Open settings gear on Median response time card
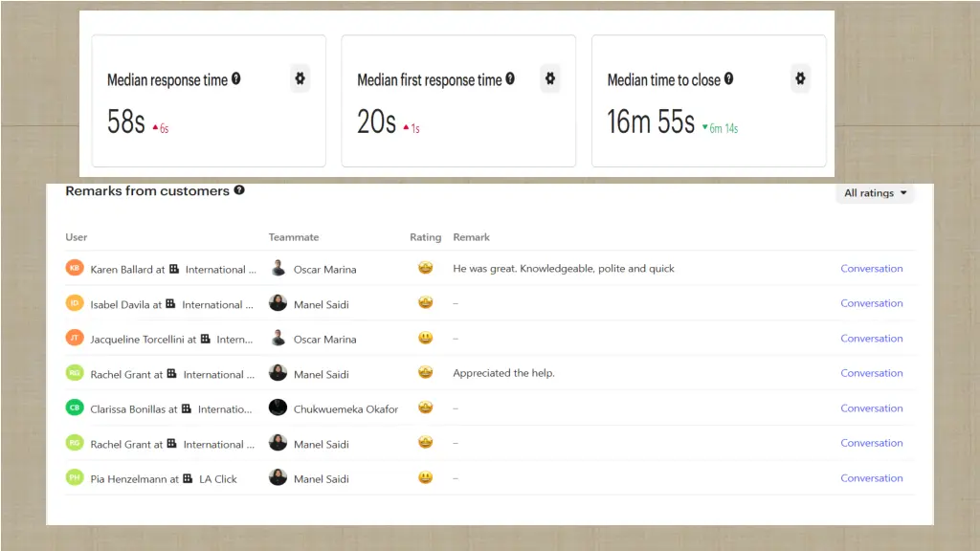This screenshot has height=551, width=980. pos(300,79)
